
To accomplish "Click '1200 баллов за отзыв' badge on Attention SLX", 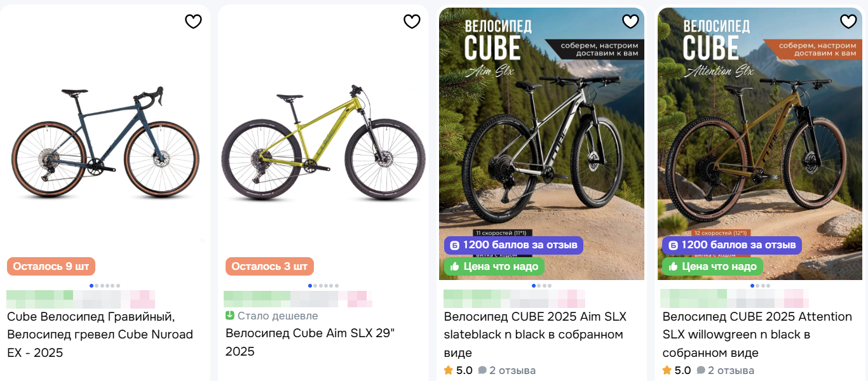I will coord(732,245).
